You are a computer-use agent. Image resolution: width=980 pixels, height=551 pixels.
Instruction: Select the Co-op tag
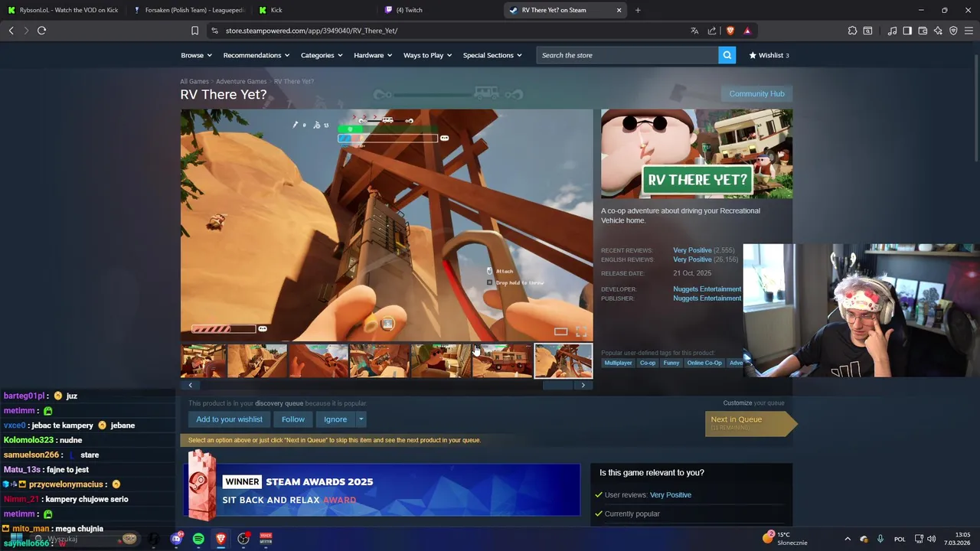[648, 363]
